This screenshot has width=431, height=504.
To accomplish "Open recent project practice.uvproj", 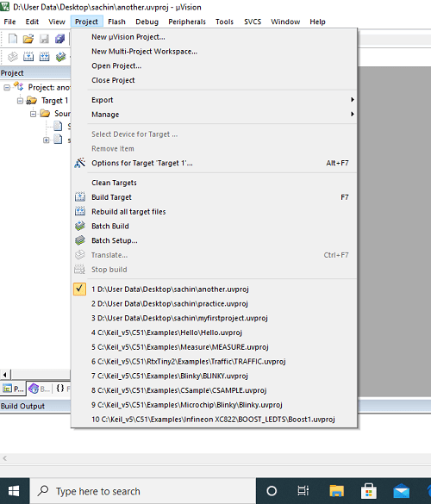I will (214, 303).
